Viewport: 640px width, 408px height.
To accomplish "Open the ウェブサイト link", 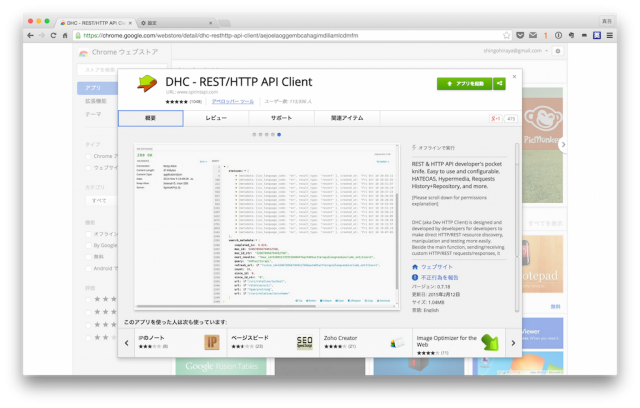I will [x=437, y=267].
